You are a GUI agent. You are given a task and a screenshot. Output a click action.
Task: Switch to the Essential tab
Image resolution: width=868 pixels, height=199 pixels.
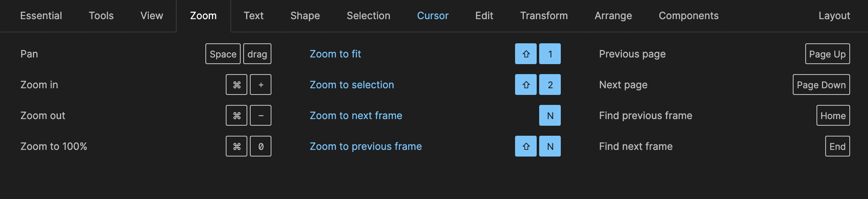coord(41,16)
